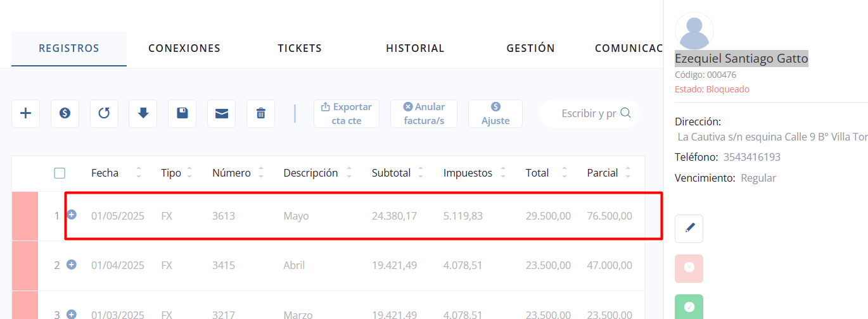The width and height of the screenshot is (868, 319).
Task: Click the download arrow icon
Action: (143, 114)
